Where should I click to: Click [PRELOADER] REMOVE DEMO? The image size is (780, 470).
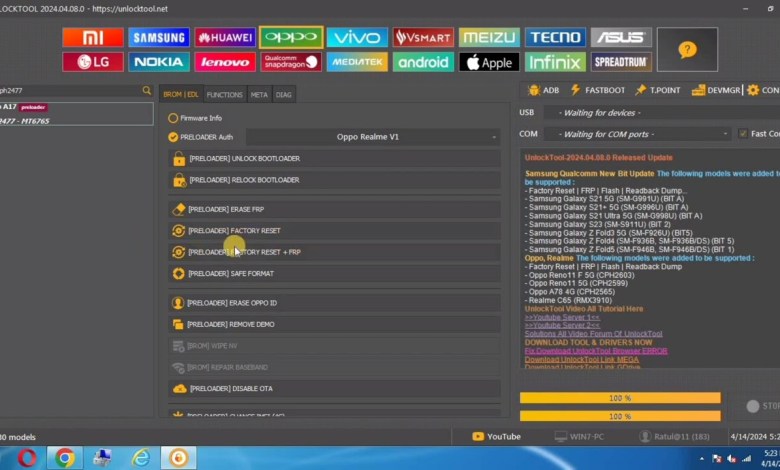(334, 324)
